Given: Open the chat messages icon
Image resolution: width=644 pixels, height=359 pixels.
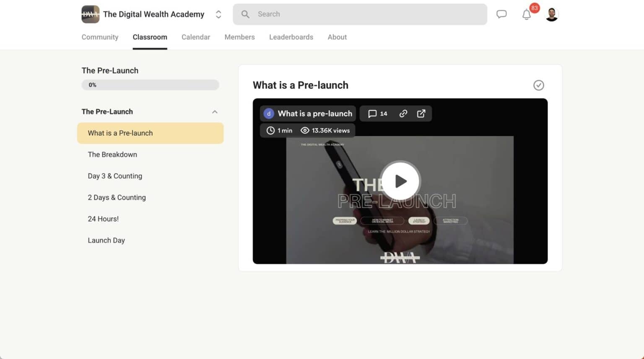Looking at the screenshot, I should pos(501,14).
